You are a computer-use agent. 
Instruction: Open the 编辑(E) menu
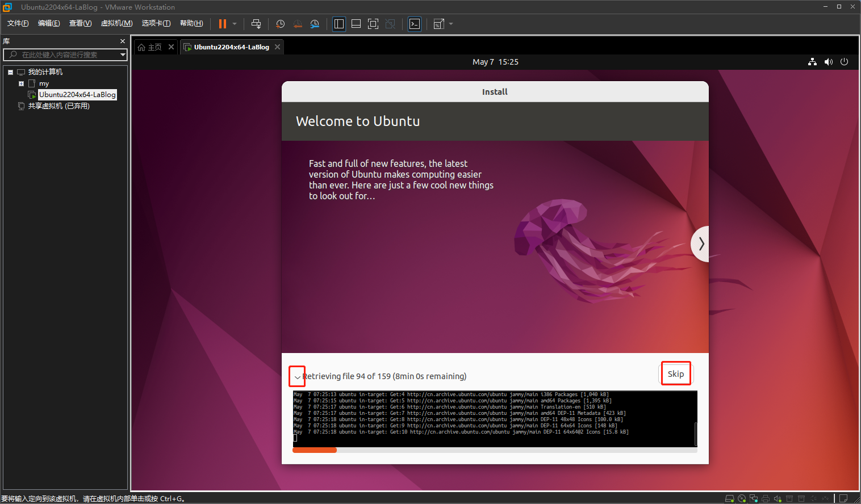[49, 23]
